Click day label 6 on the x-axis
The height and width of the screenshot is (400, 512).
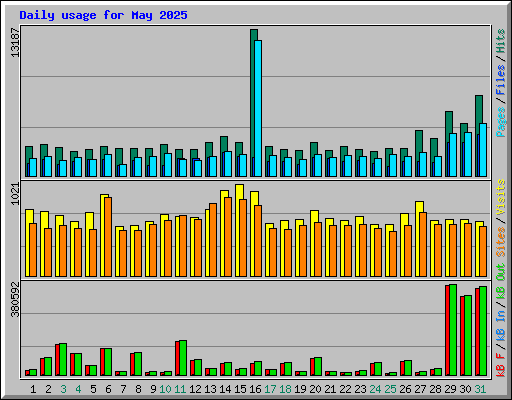coord(108,389)
